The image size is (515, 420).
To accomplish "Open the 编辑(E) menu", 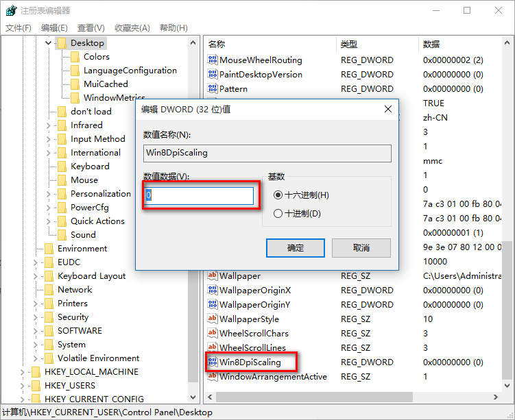I will pos(54,28).
